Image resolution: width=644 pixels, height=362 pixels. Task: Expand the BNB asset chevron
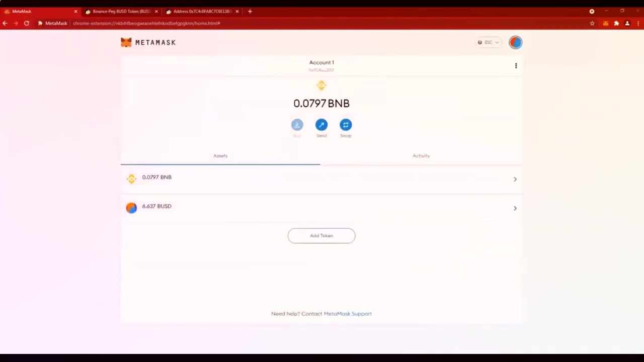pos(515,179)
